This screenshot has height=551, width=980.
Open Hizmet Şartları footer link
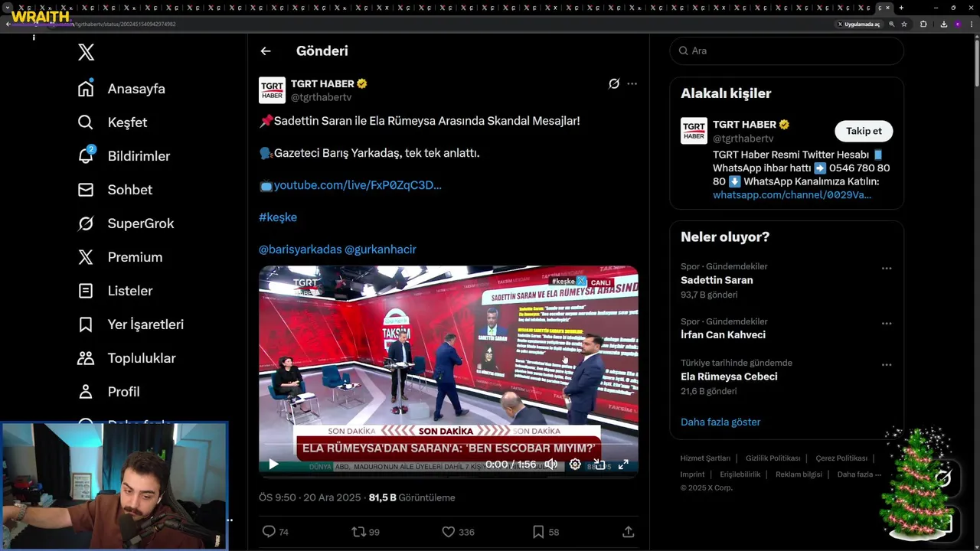coord(705,458)
